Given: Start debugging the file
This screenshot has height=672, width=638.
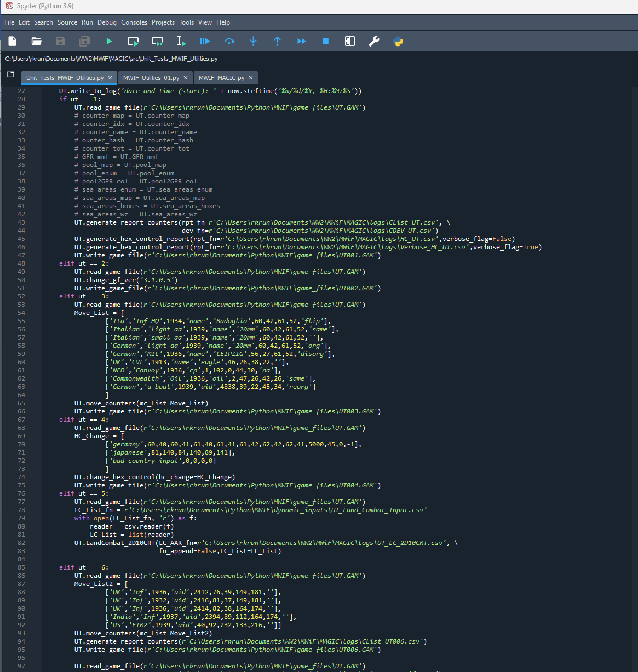Looking at the screenshot, I should pyautogui.click(x=205, y=41).
